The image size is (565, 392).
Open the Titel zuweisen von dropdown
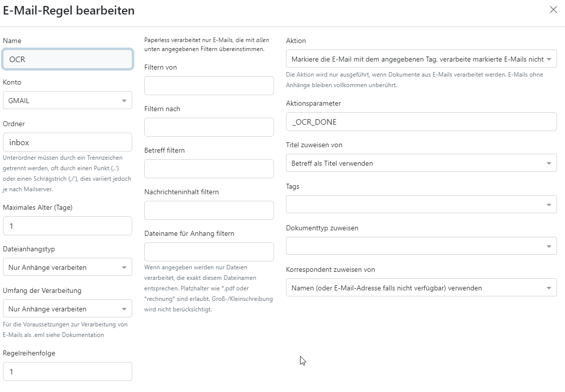coord(421,163)
